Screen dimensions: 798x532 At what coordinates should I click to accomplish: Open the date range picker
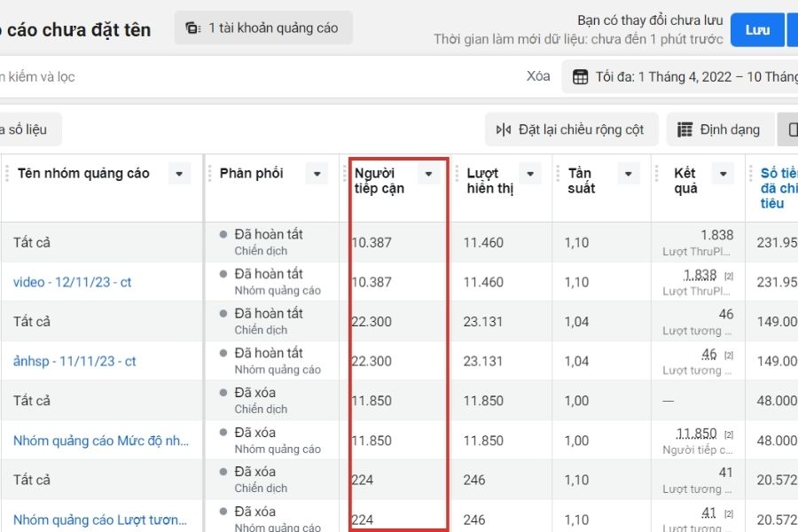tap(680, 77)
